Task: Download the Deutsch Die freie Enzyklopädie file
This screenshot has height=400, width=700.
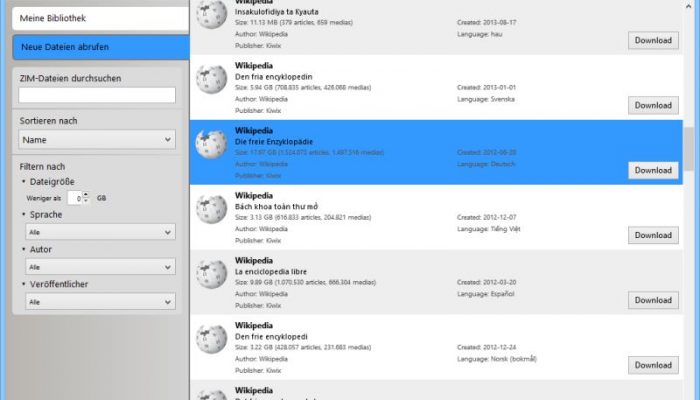Action: tap(653, 170)
